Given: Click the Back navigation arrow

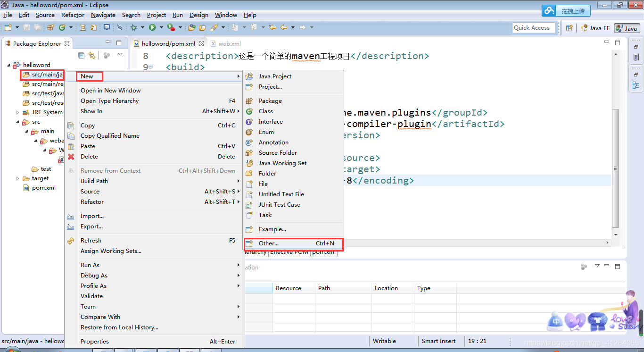Looking at the screenshot, I should click(x=284, y=28).
